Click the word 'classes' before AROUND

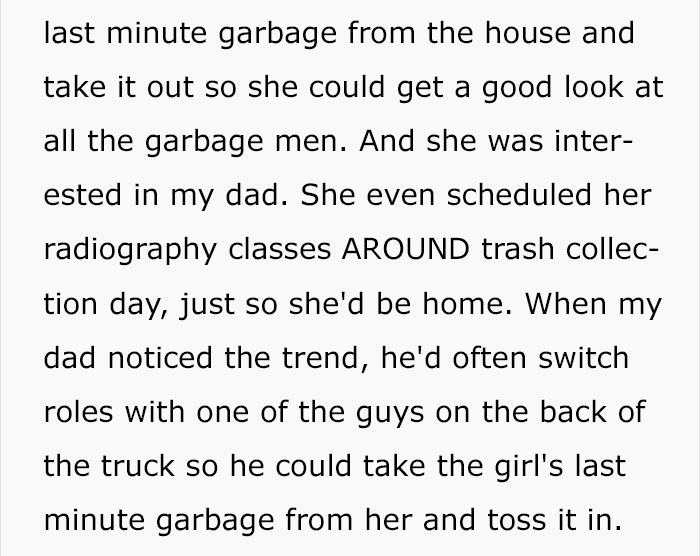tap(279, 249)
